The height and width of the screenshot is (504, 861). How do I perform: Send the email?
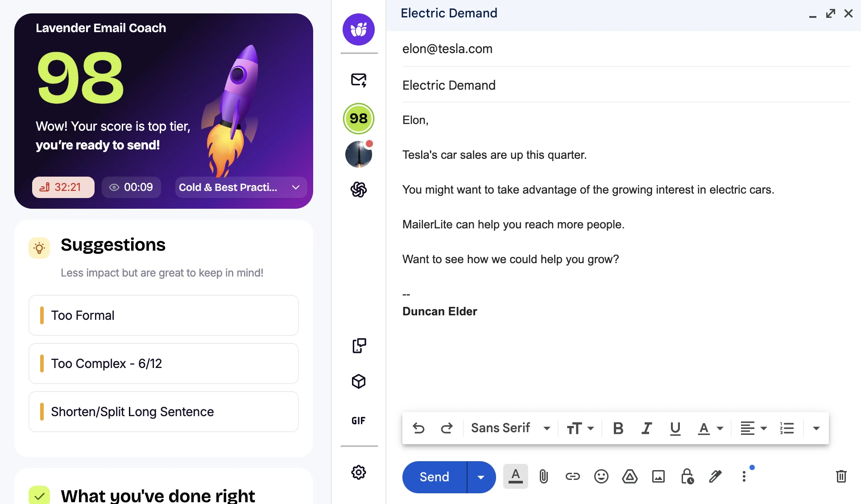[435, 477]
